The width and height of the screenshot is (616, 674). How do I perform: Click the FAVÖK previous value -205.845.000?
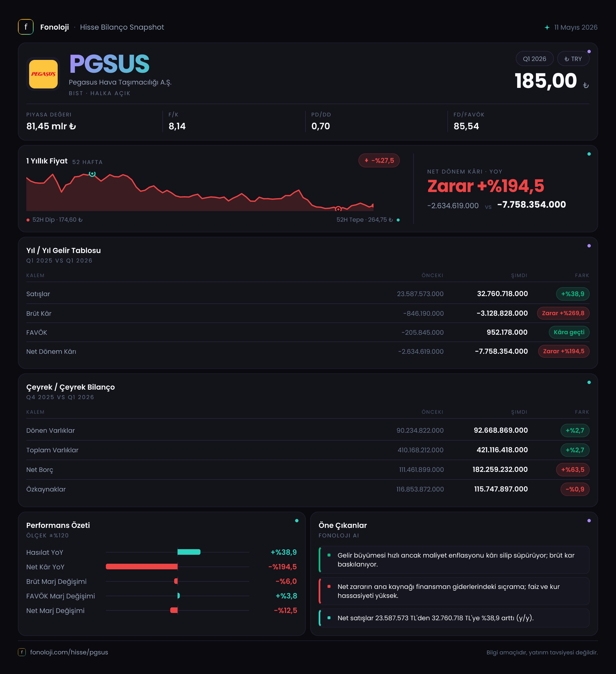pos(422,333)
